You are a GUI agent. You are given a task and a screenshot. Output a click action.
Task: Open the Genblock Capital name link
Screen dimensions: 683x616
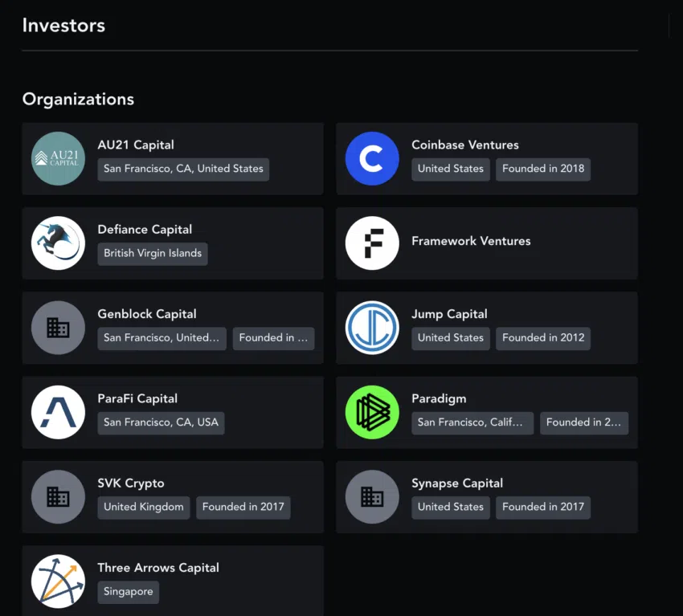tap(147, 314)
